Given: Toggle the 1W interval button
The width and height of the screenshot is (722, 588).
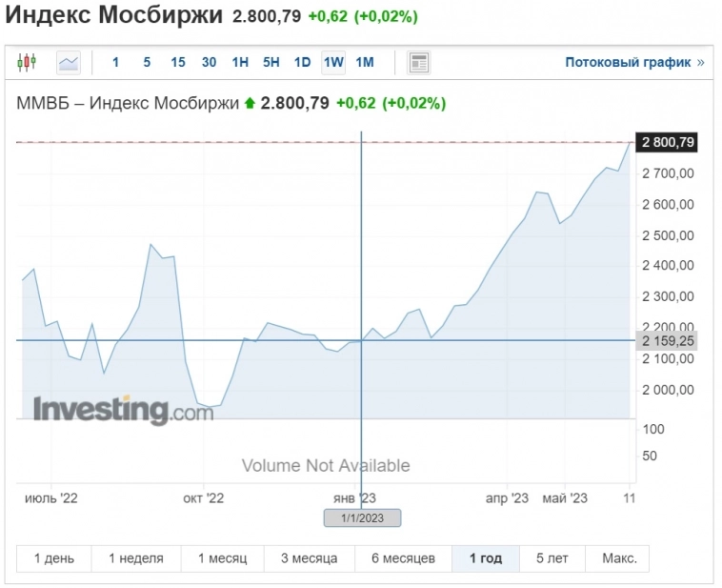Looking at the screenshot, I should [333, 63].
